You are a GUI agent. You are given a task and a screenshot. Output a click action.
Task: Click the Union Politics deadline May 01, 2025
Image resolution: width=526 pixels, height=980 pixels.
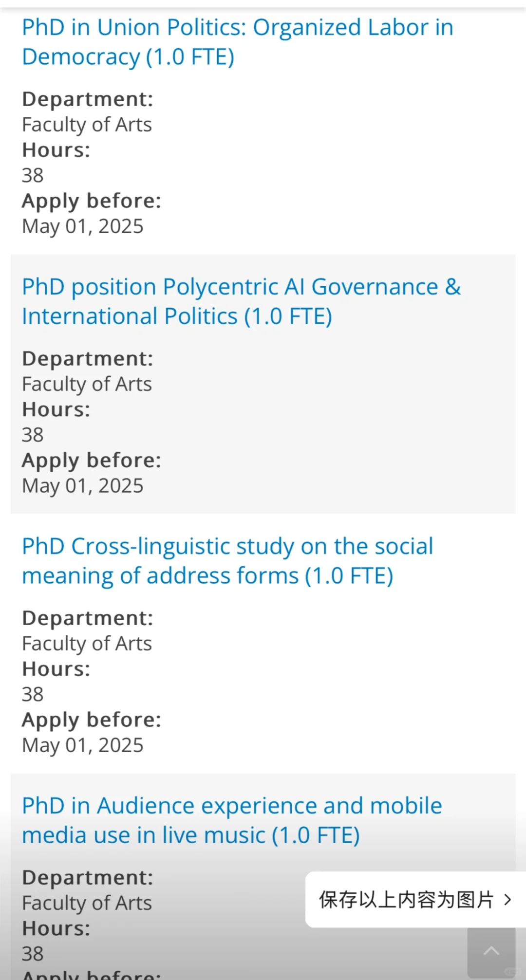83,226
